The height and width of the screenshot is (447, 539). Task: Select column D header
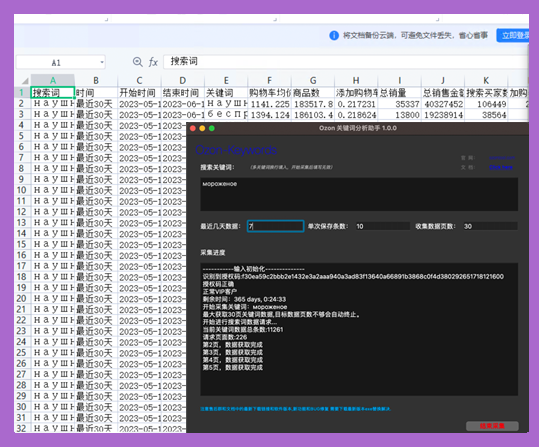tap(183, 81)
